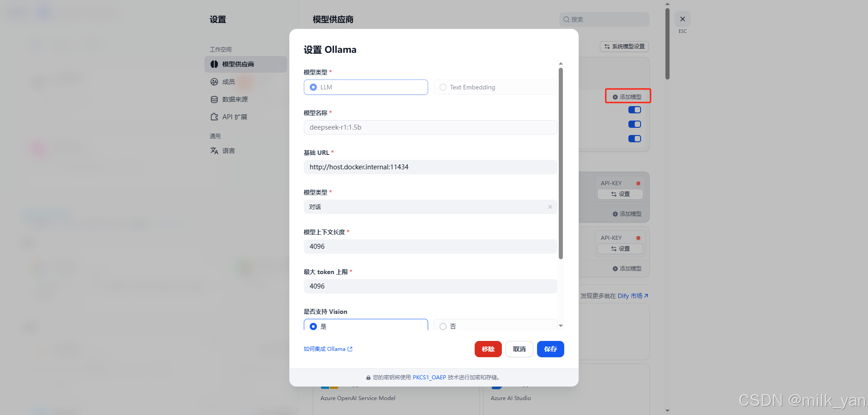
Task: Click the blue 保存 button
Action: [551, 349]
